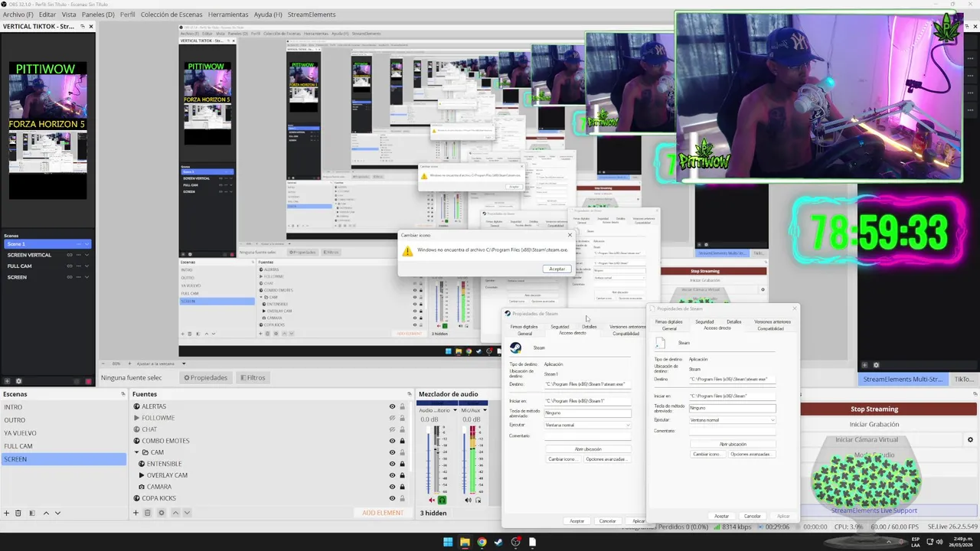Open Ejecutar dropdown in the left Steam properties dialog
Screen dimensions: 980x551
[588, 425]
